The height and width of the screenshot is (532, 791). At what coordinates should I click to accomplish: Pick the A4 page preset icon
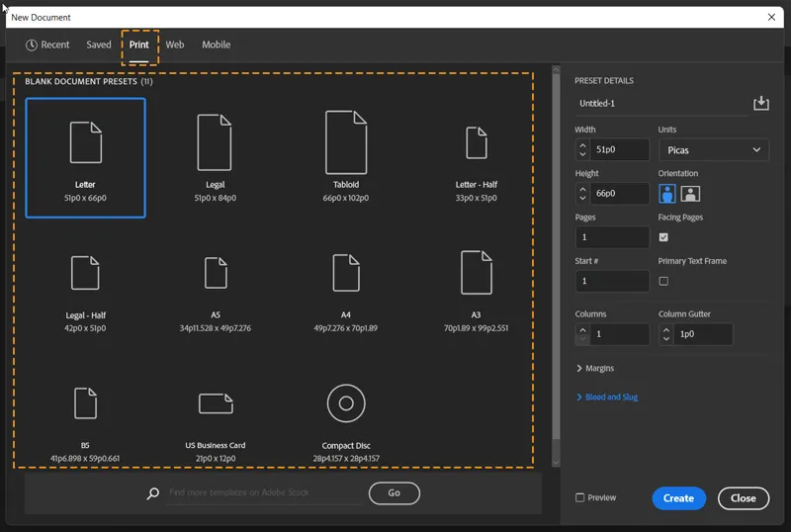[346, 273]
